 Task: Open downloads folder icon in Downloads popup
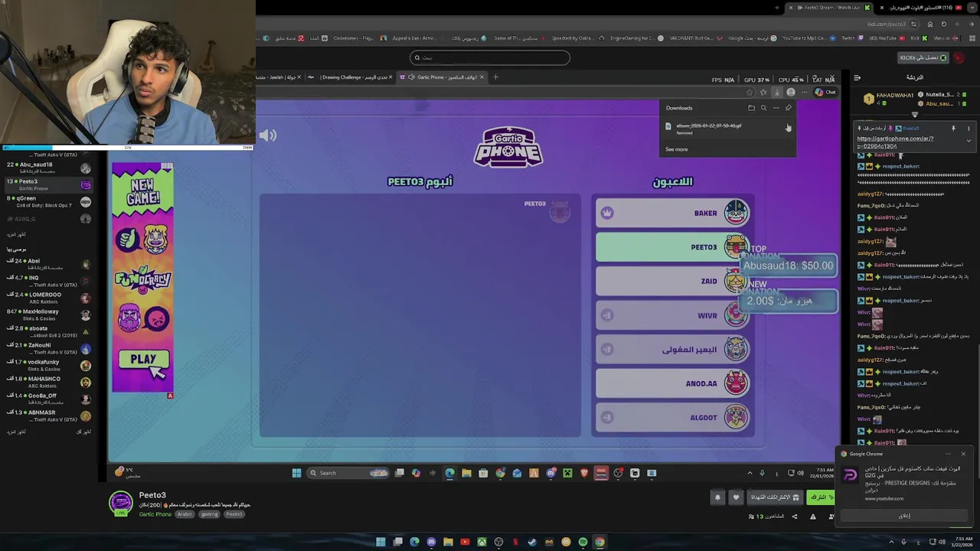[751, 108]
